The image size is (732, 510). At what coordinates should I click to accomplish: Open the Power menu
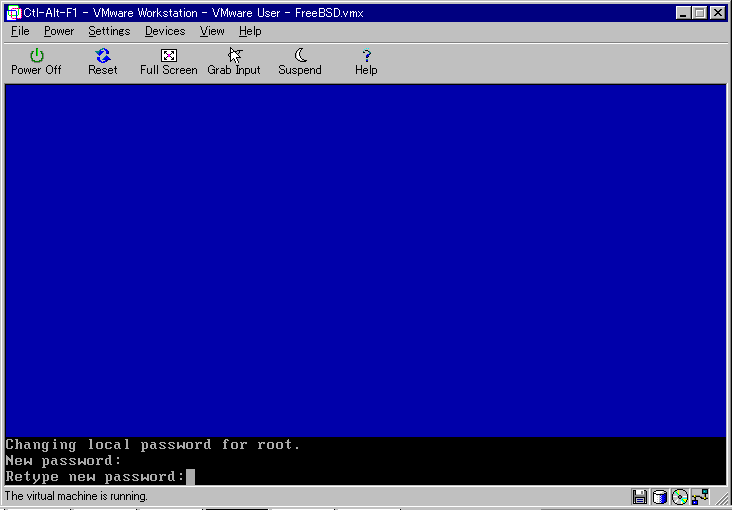point(59,31)
